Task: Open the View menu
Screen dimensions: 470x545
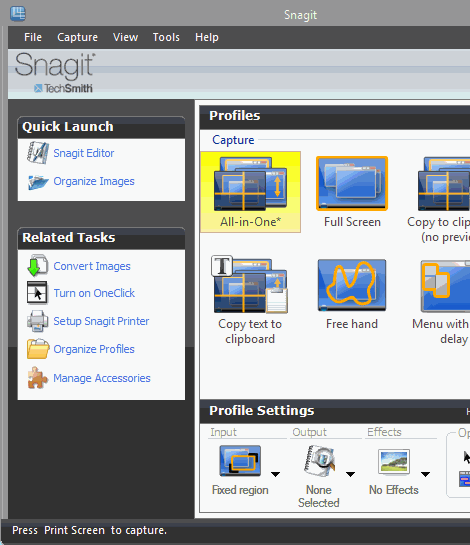Action: 125,37
